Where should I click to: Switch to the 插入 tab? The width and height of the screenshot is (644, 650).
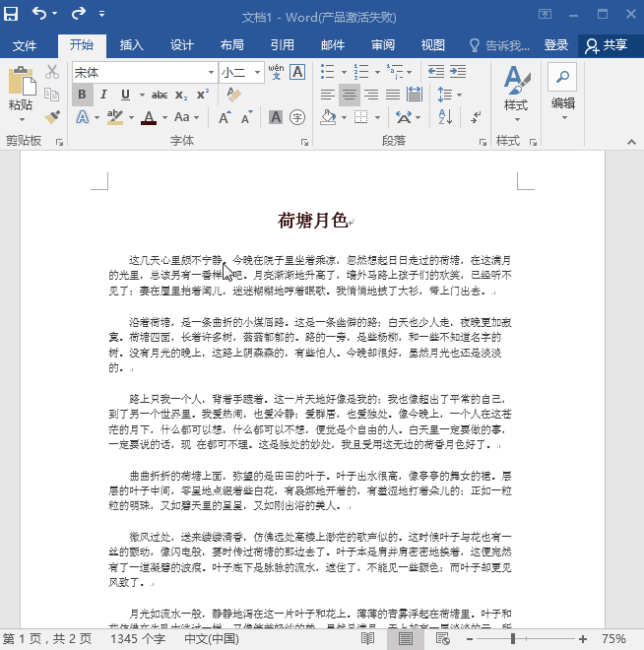[131, 44]
